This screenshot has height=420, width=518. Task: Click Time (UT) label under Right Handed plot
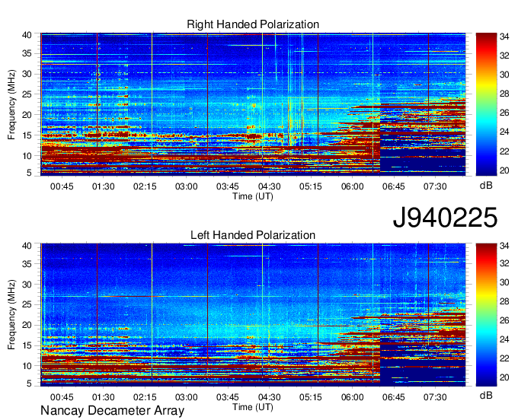click(253, 196)
